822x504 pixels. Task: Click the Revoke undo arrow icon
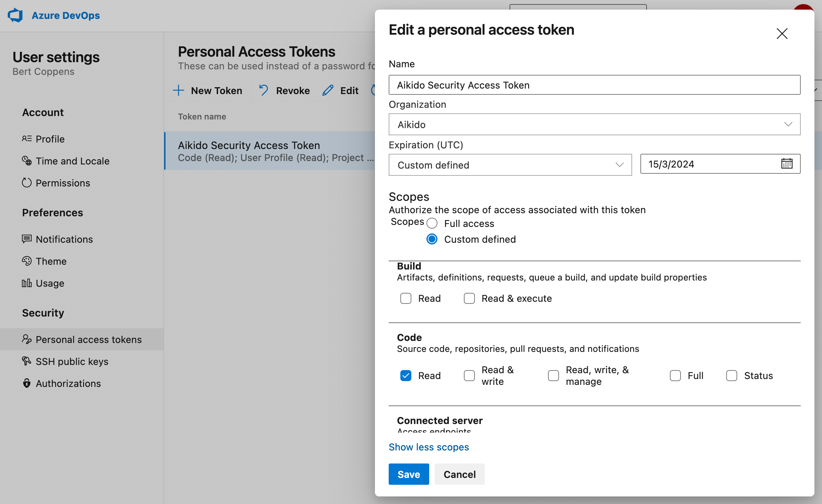coord(264,90)
